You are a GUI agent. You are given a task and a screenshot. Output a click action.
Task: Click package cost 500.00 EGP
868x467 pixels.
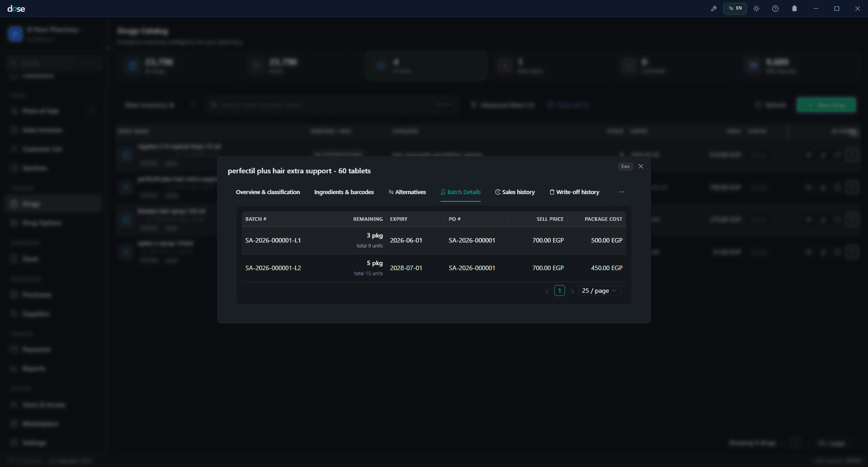pyautogui.click(x=607, y=240)
